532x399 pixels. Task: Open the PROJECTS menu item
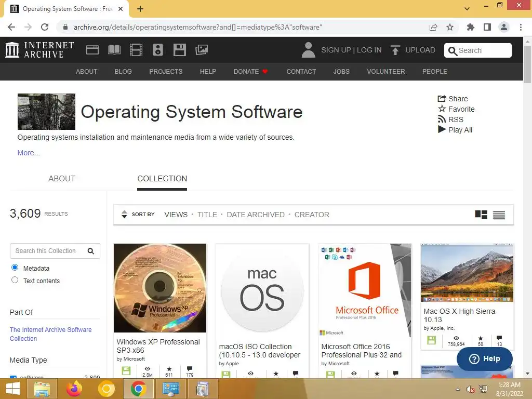[166, 72]
